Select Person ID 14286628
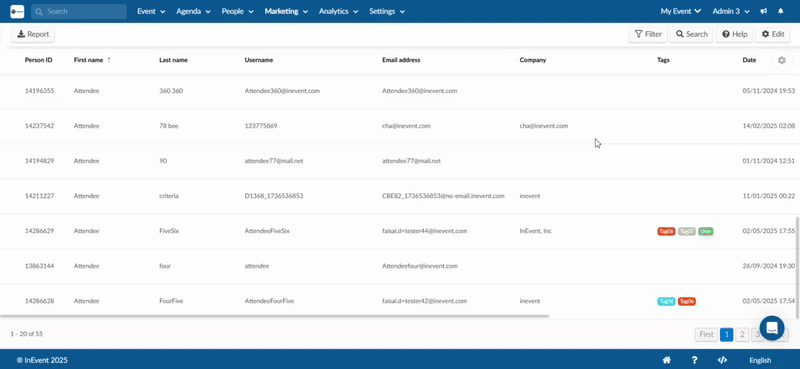The height and width of the screenshot is (369, 800). [x=39, y=301]
